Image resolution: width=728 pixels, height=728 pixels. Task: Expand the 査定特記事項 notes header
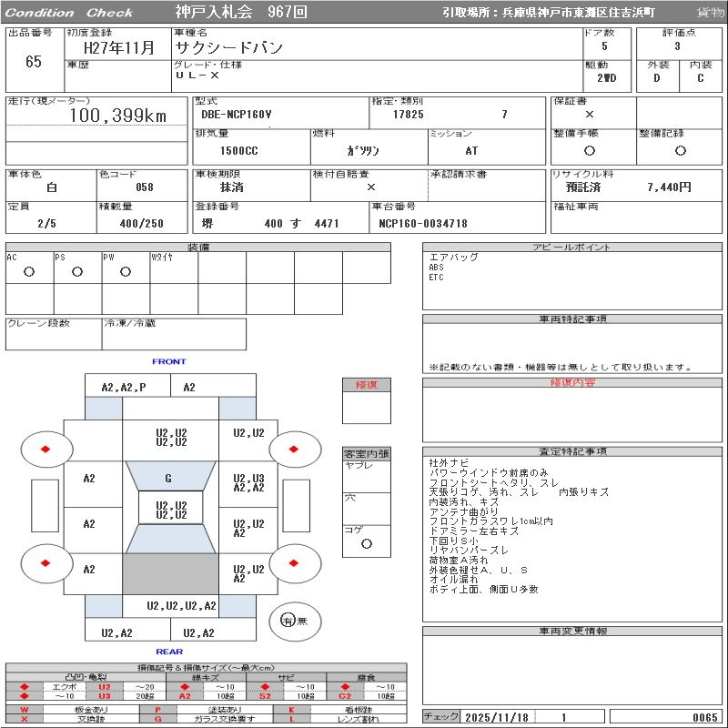[x=572, y=451]
